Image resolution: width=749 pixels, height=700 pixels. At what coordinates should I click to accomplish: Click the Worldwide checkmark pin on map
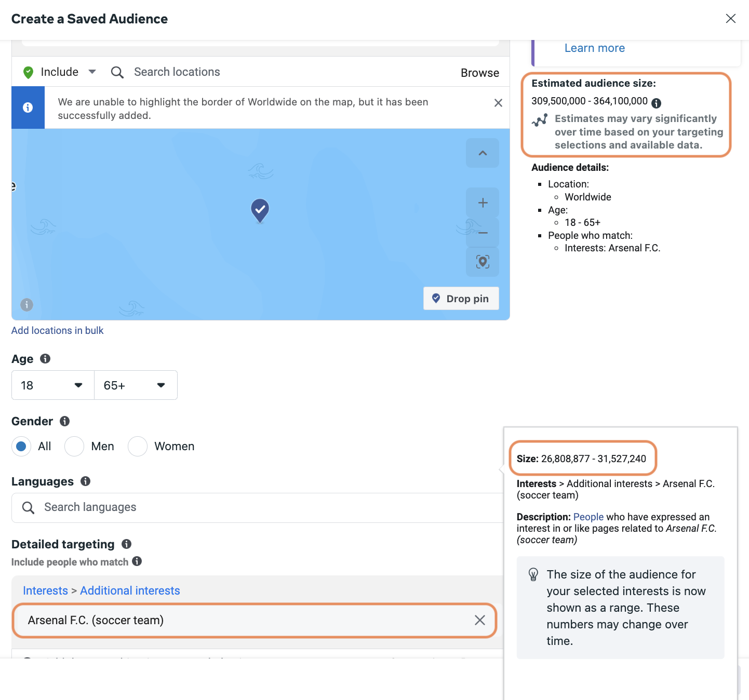(x=260, y=210)
